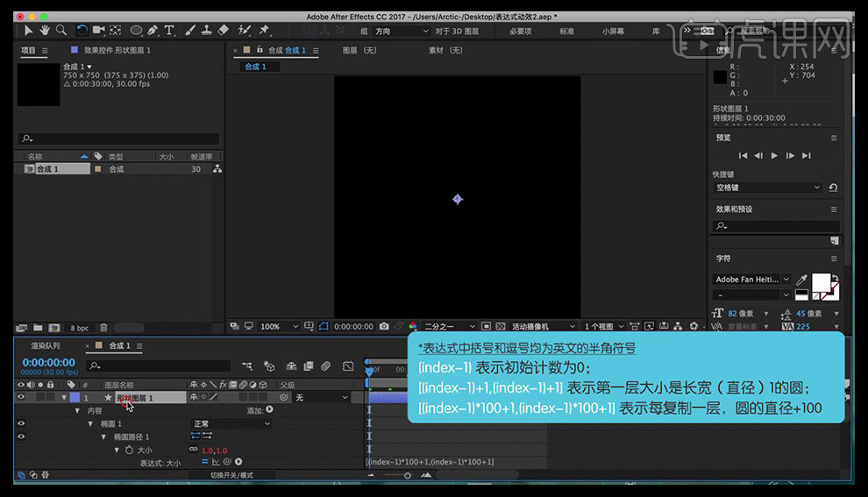The width and height of the screenshot is (868, 497).
Task: Toggle shy switch for shape layer 1
Action: point(194,397)
